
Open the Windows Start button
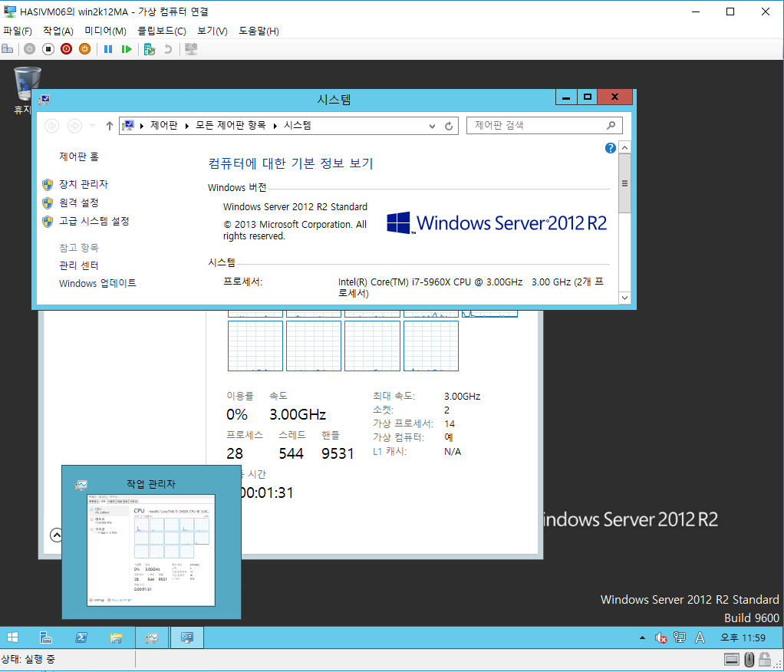[12, 637]
